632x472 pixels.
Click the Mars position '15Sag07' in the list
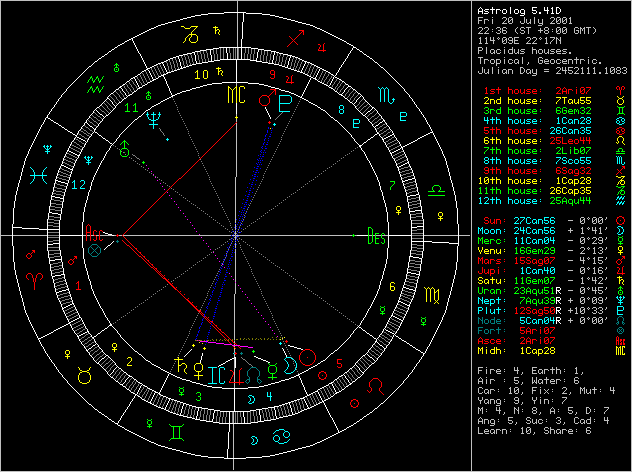(534, 261)
